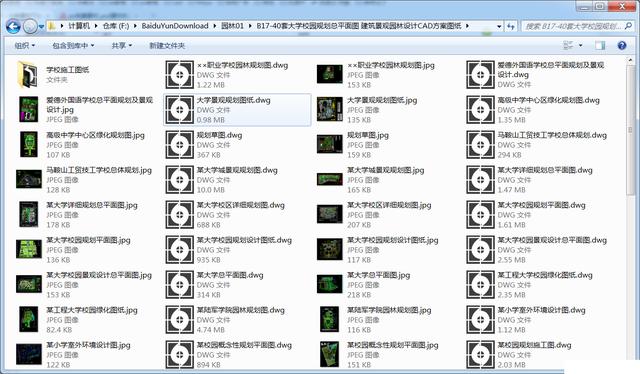Click the file name 某陆军学院园林规划图.jpg
640x374 pixels.
click(389, 310)
